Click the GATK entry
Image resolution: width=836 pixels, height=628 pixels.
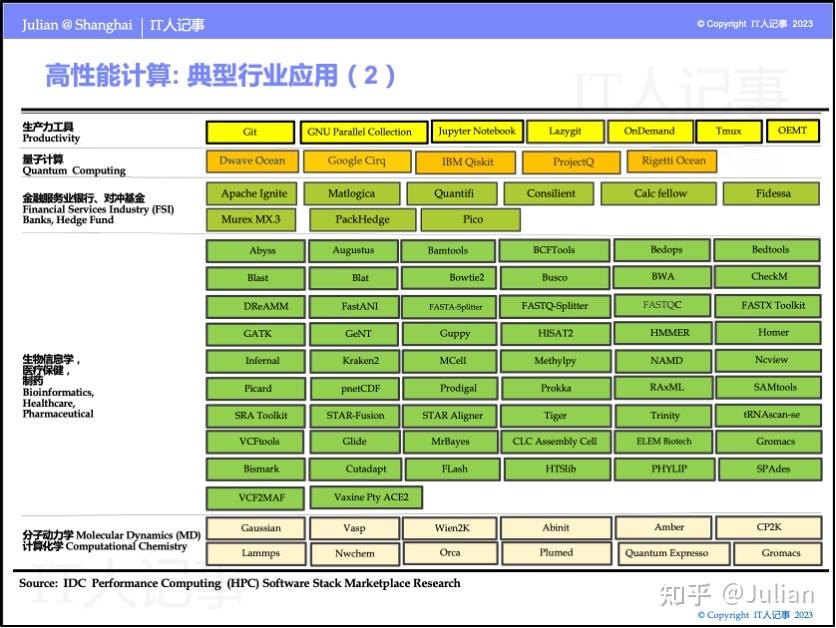click(x=255, y=333)
